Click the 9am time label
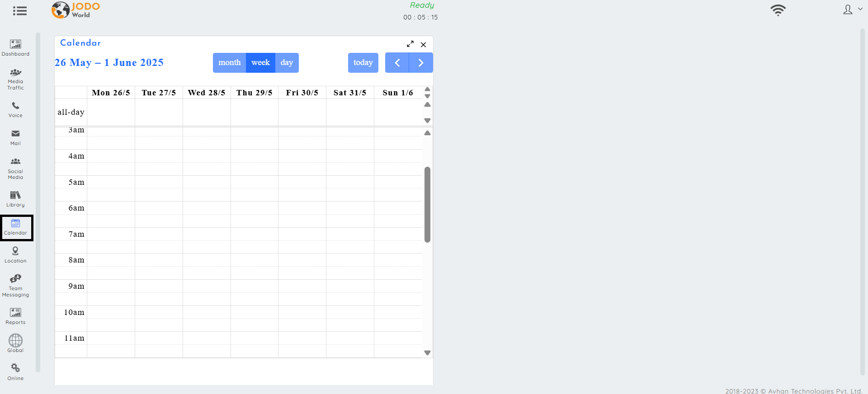 [76, 286]
